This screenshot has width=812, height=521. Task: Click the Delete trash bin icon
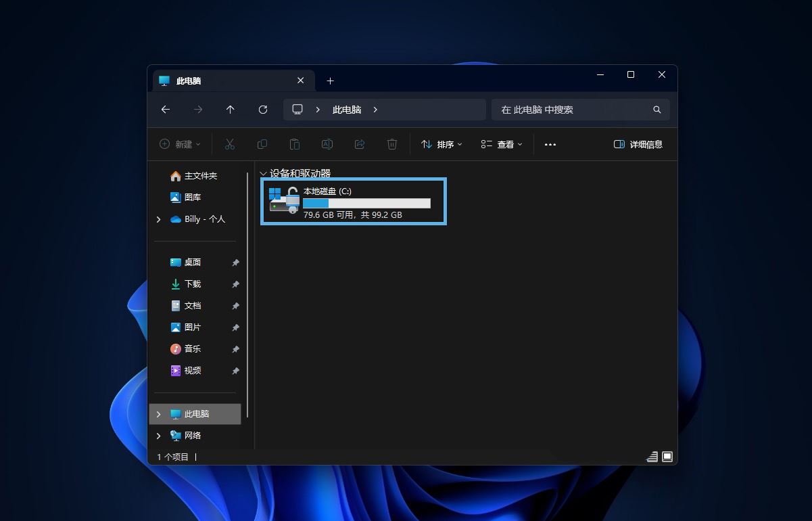(x=392, y=144)
